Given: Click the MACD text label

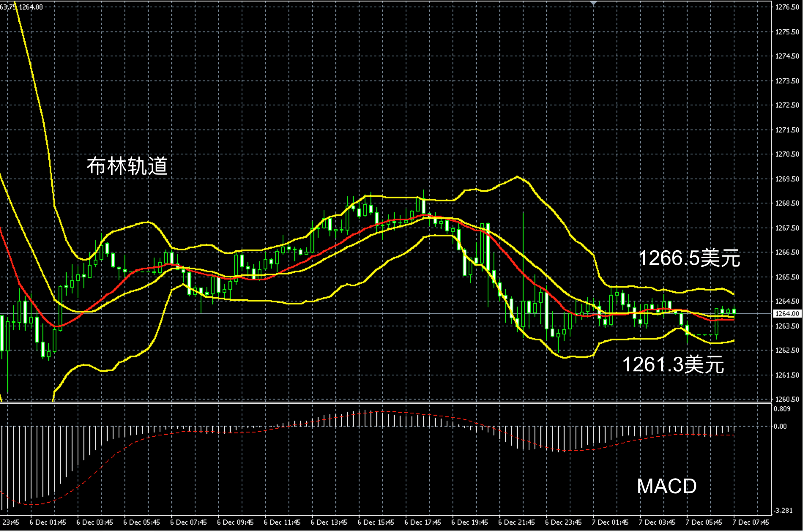Looking at the screenshot, I should coord(666,486).
